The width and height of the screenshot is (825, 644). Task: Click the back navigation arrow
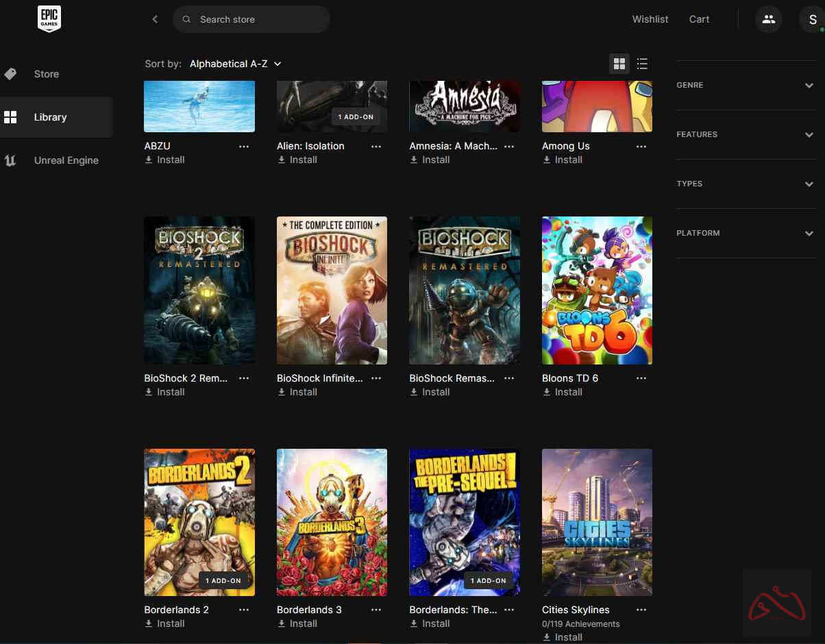pos(155,19)
